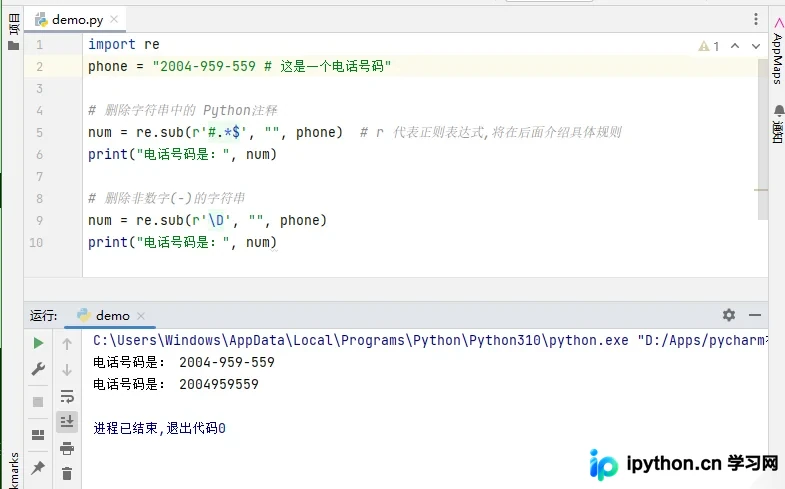The height and width of the screenshot is (489, 785).
Task: Open the Project tool window folder icon
Action: 14,46
